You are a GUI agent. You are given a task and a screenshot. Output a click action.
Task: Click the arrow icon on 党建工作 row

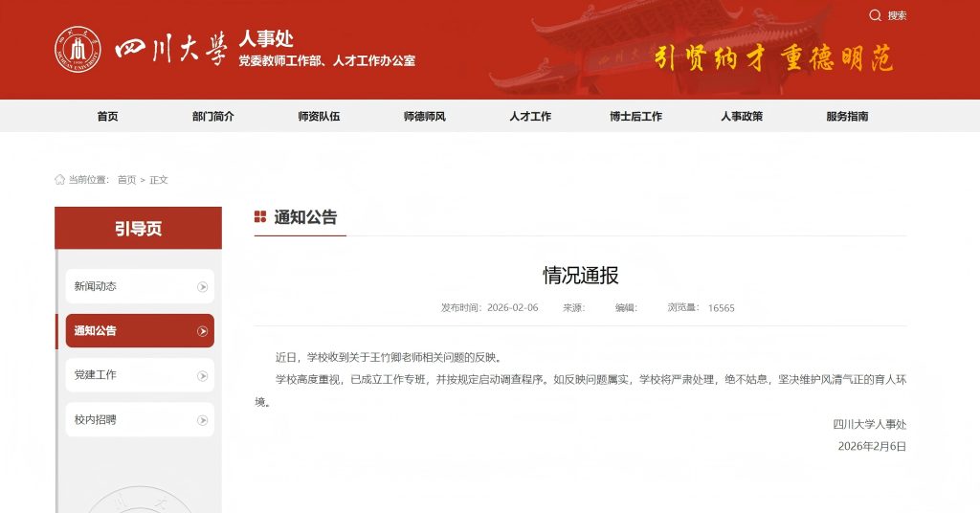tap(202, 375)
